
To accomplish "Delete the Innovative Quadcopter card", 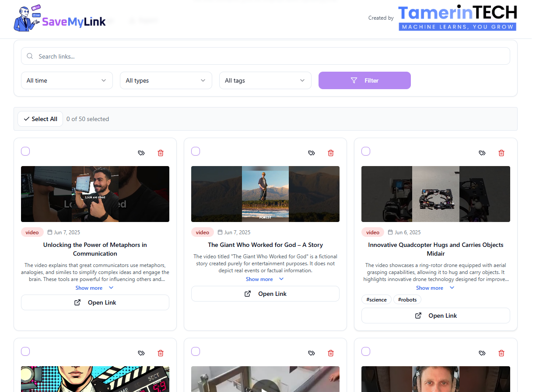I will [501, 153].
